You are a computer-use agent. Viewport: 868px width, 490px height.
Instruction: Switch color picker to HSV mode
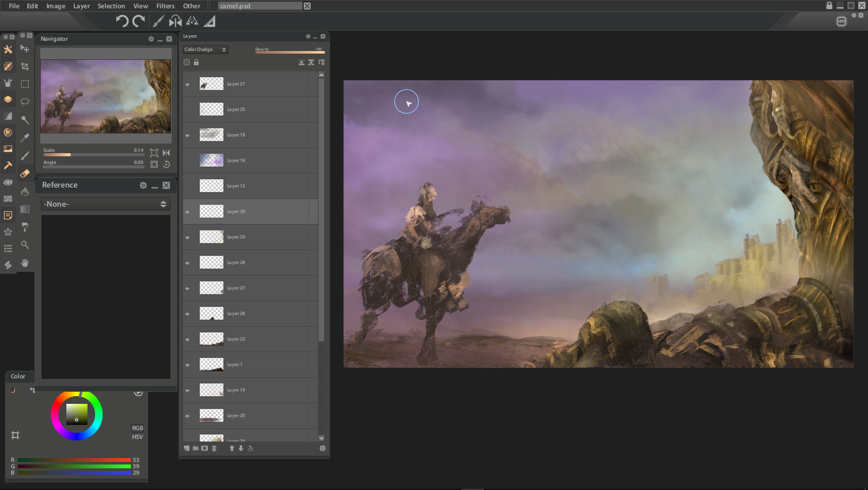tap(138, 437)
